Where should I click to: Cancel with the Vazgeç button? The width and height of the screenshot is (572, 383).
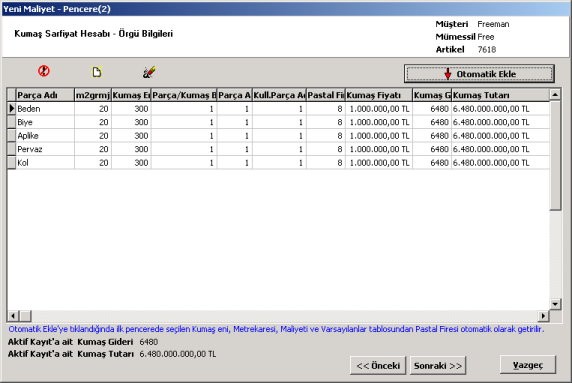[x=528, y=365]
